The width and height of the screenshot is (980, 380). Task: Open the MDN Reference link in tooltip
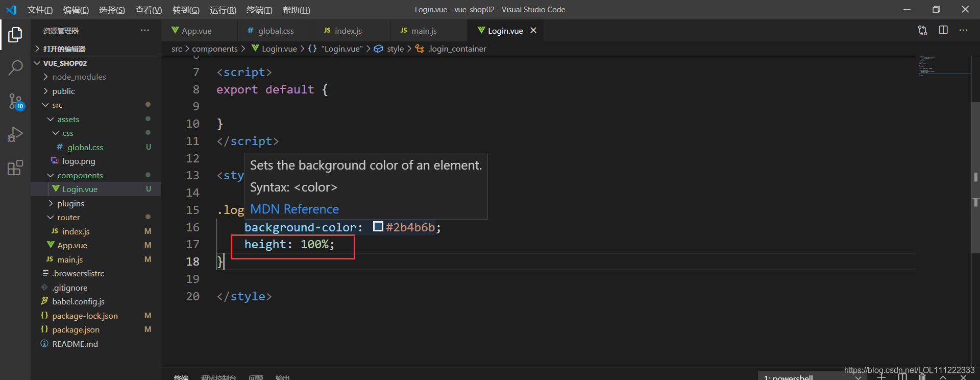point(295,209)
